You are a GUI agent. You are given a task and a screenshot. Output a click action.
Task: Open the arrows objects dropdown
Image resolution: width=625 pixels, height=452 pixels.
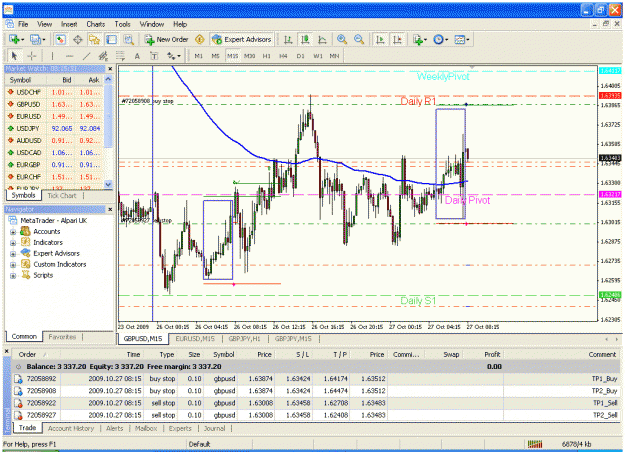pos(173,56)
